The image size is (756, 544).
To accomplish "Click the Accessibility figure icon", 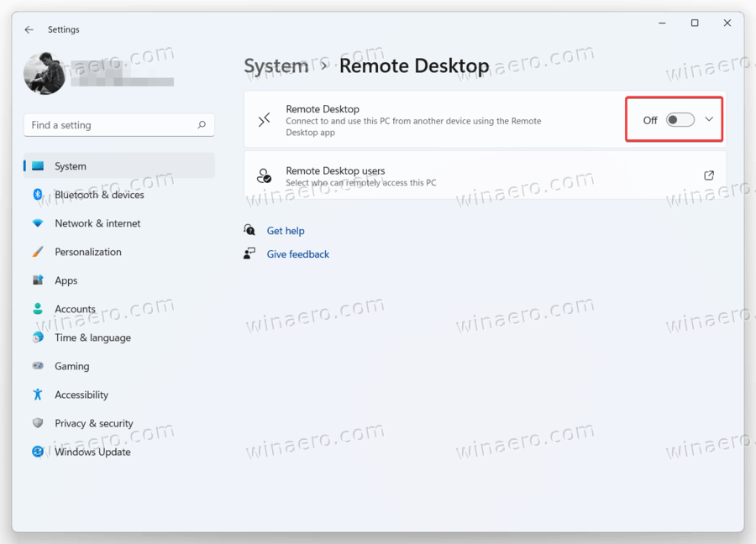I will coord(38,395).
